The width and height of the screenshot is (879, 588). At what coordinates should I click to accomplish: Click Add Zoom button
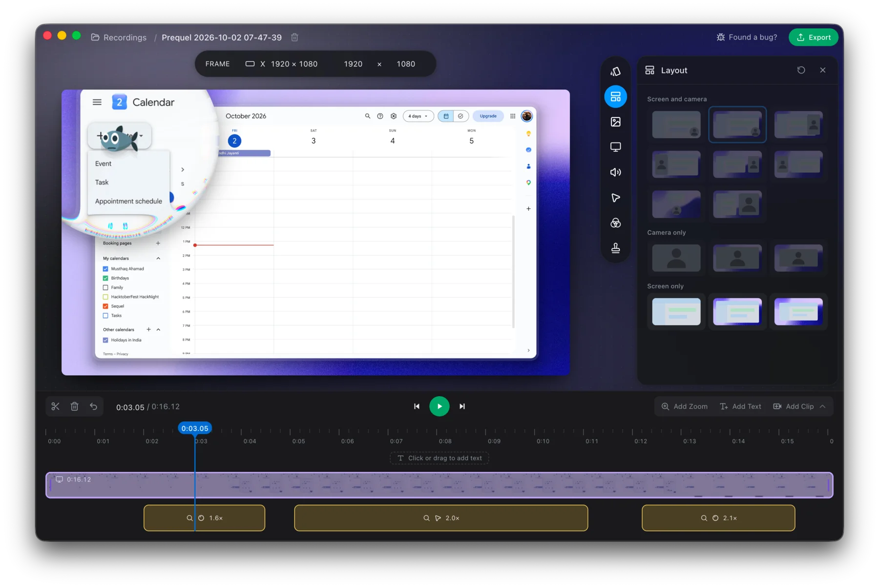click(685, 406)
